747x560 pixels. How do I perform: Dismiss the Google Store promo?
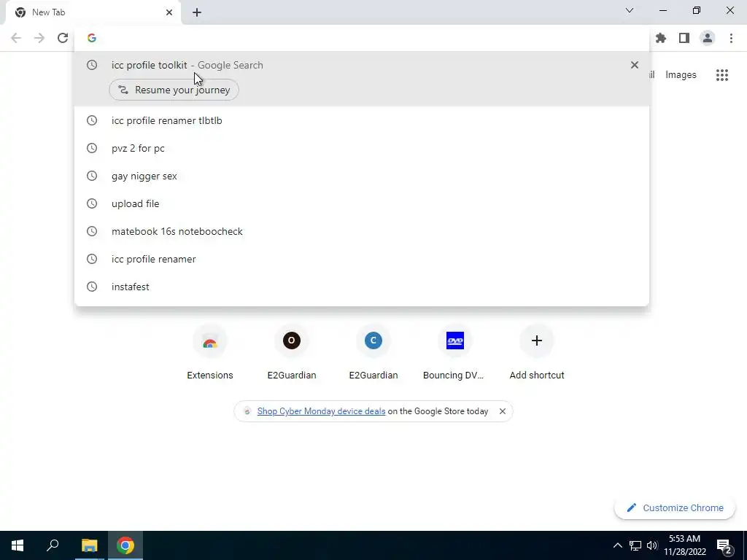click(x=502, y=411)
